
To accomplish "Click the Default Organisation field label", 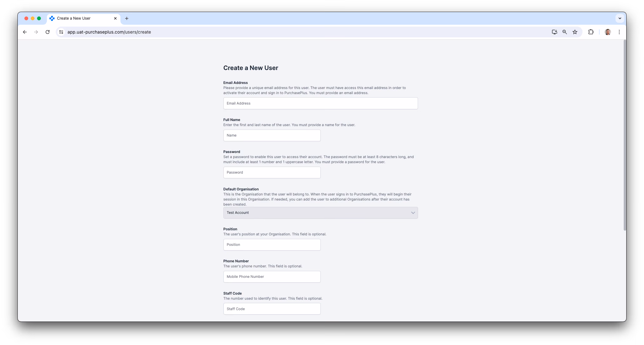I will [x=241, y=189].
